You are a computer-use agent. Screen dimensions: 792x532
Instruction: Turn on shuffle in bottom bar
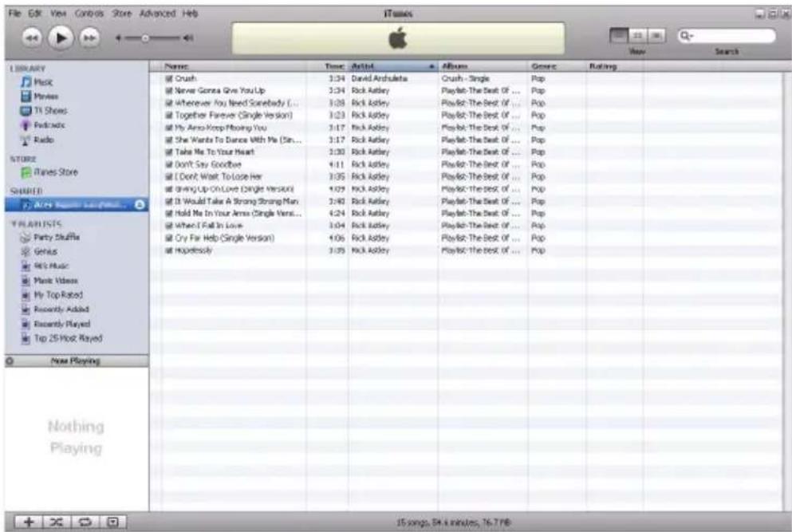coord(57,522)
